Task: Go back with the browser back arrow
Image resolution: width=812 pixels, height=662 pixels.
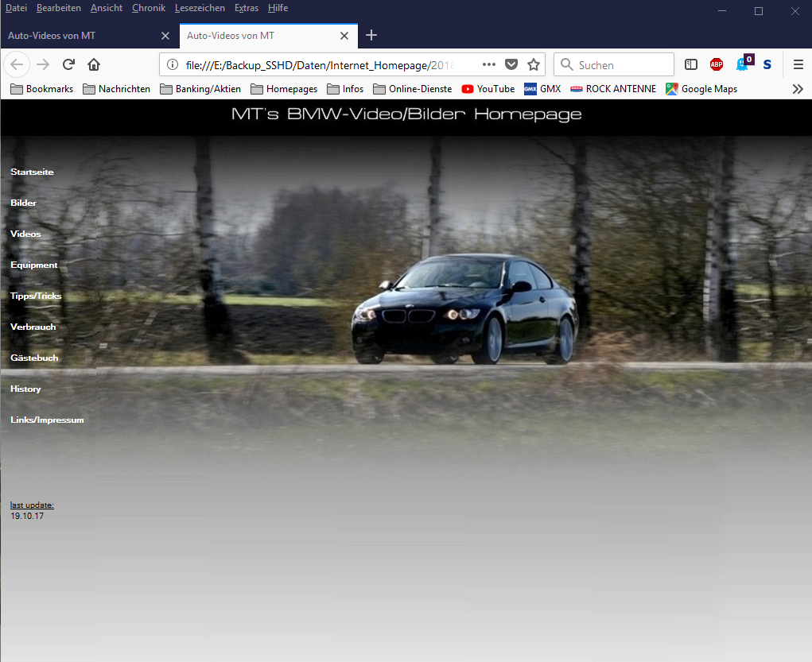Action: [17, 64]
